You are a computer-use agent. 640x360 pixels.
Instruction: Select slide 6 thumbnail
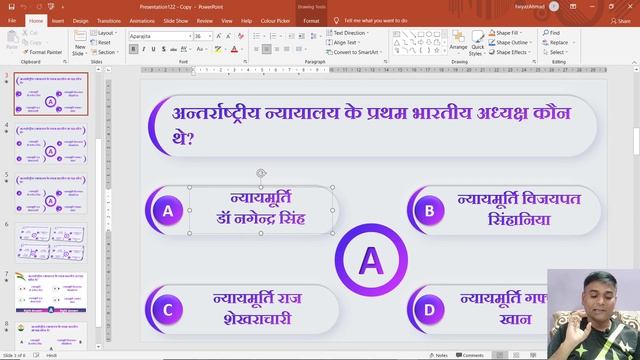pyautogui.click(x=51, y=242)
